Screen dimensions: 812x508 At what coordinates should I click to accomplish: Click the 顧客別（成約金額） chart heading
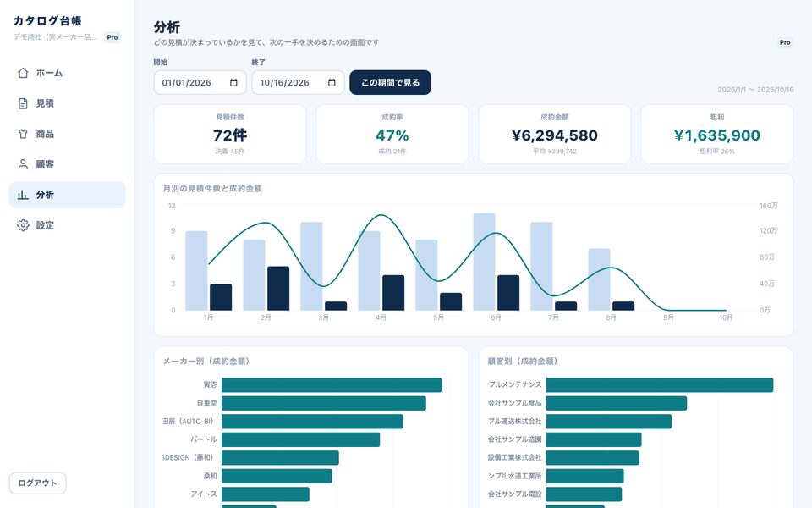pos(523,362)
